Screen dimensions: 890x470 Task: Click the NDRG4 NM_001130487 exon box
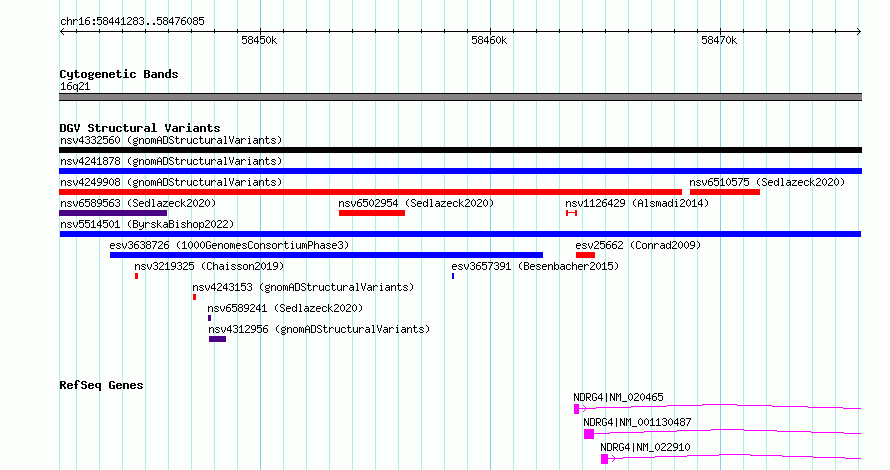click(x=589, y=434)
